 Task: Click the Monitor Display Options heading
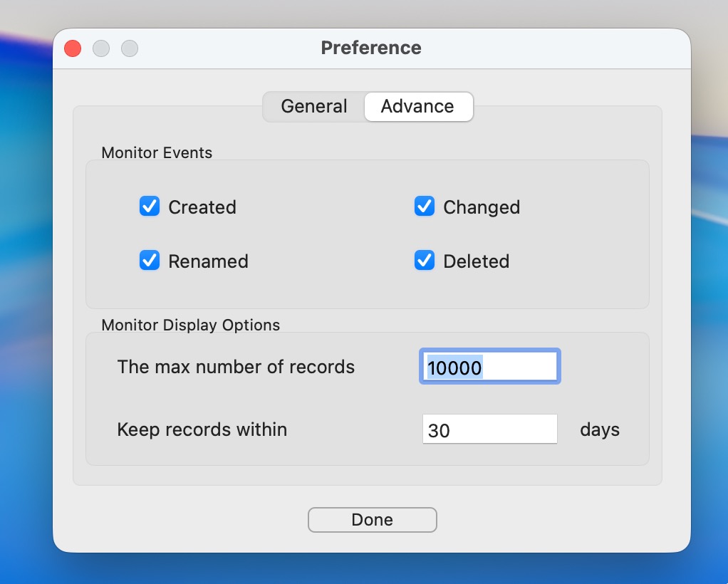pyautogui.click(x=190, y=325)
